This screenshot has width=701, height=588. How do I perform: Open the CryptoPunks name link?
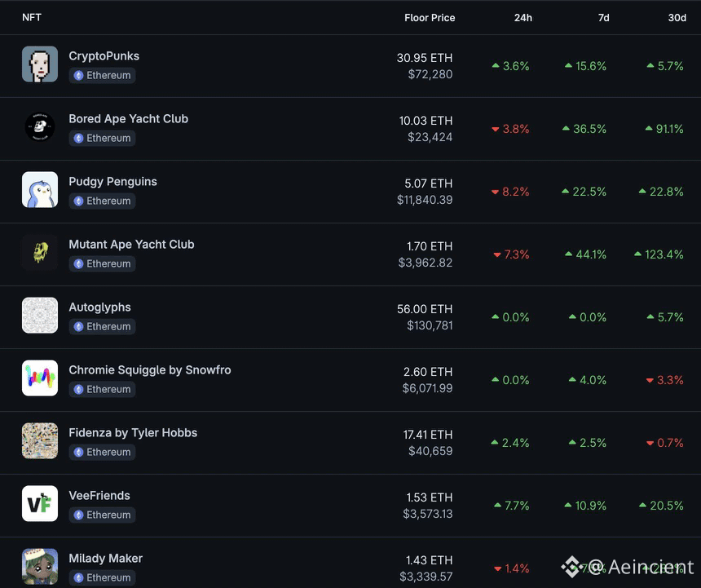coord(104,56)
